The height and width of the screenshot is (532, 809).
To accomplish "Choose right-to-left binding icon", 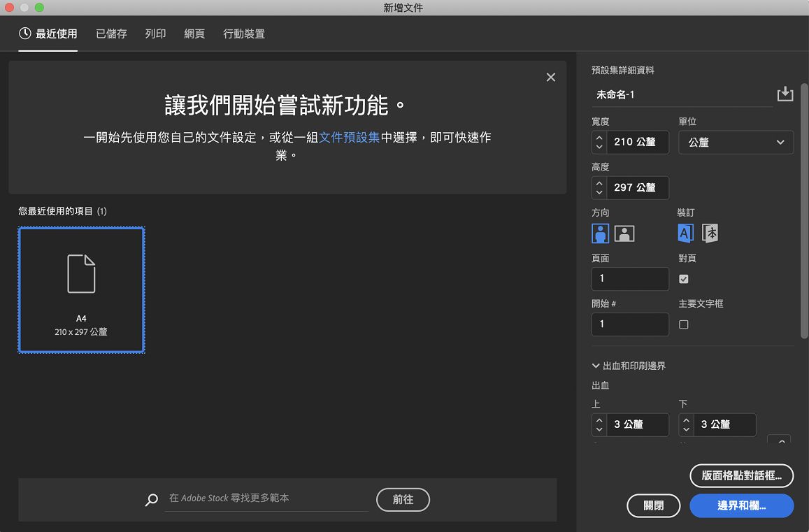I will [710, 233].
